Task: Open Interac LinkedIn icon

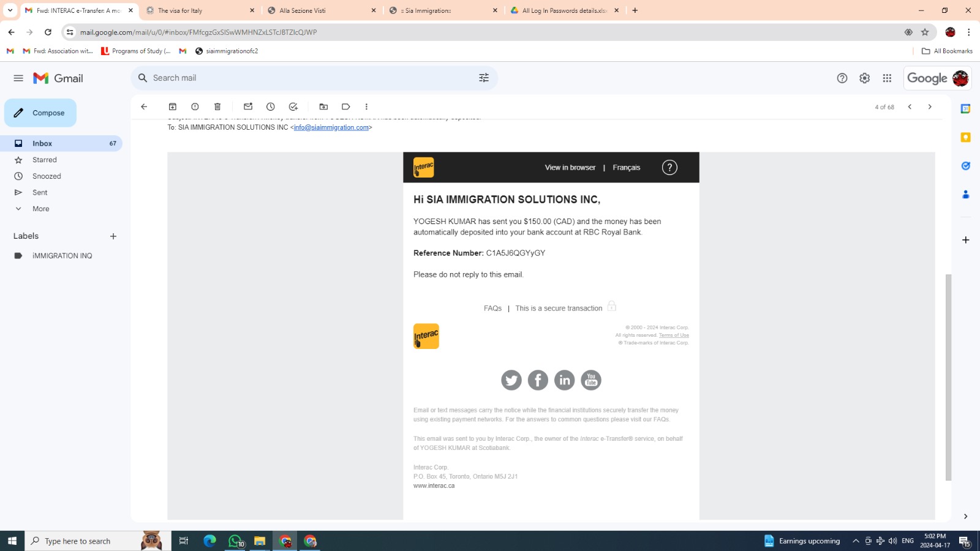Action: click(564, 380)
